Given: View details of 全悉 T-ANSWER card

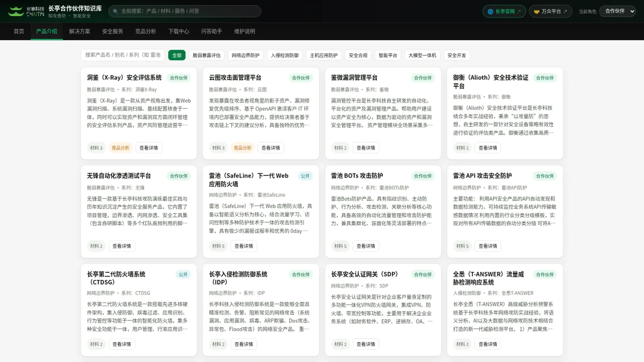Looking at the screenshot, I should 488,344.
